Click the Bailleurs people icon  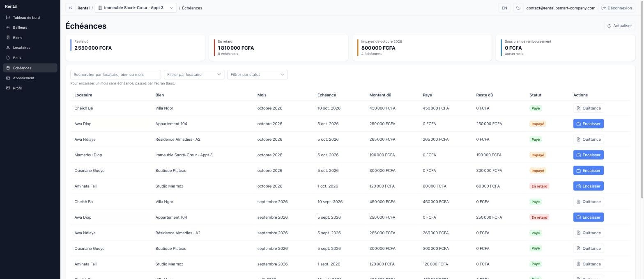[x=8, y=27]
